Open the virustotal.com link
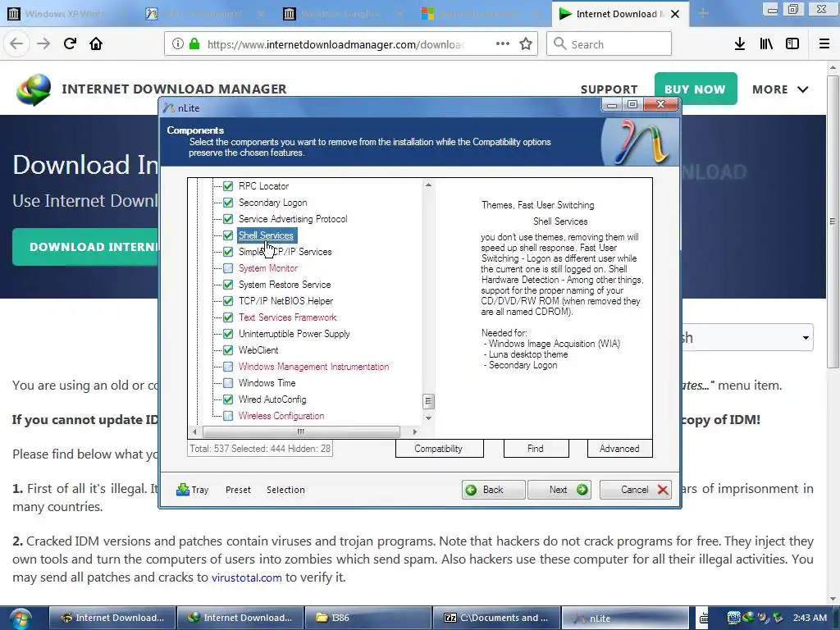This screenshot has width=840, height=630. 246,577
